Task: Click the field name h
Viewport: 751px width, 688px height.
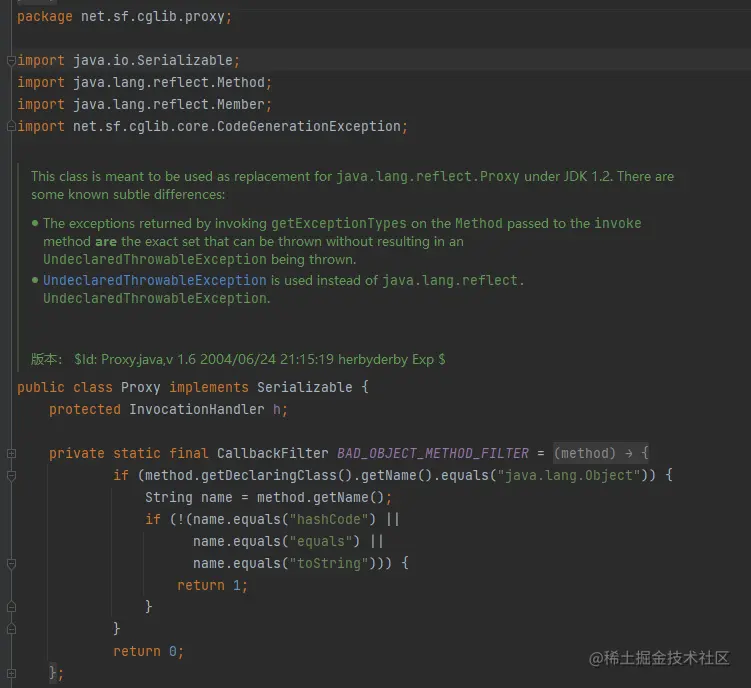Action: 277,409
